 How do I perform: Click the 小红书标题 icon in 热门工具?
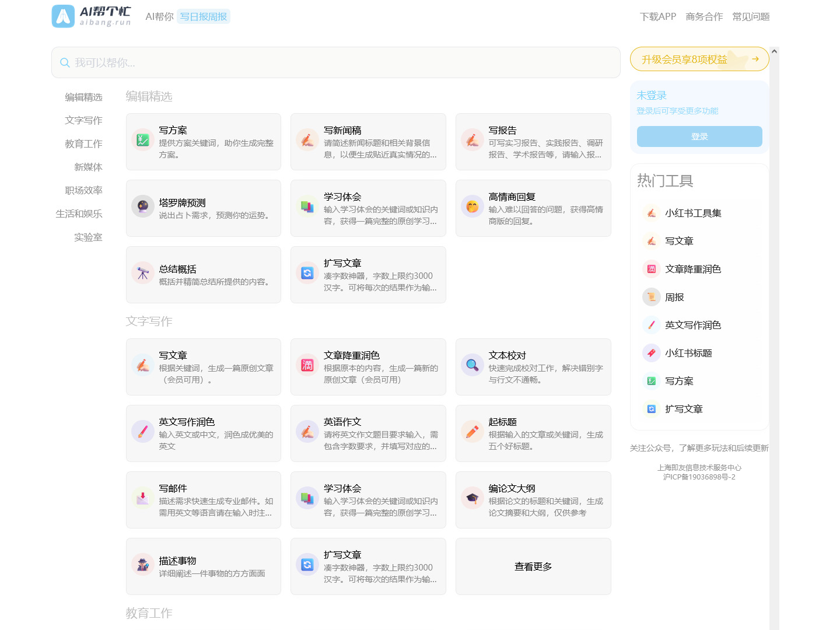point(652,353)
